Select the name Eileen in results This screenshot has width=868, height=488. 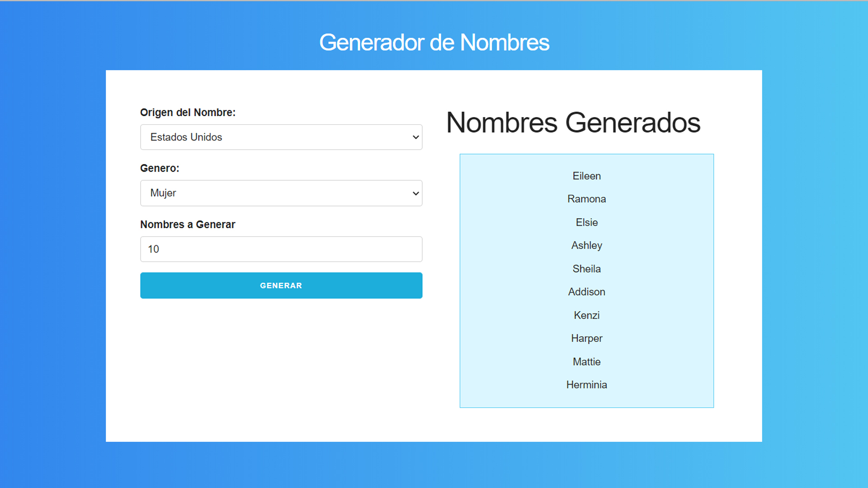pos(587,176)
